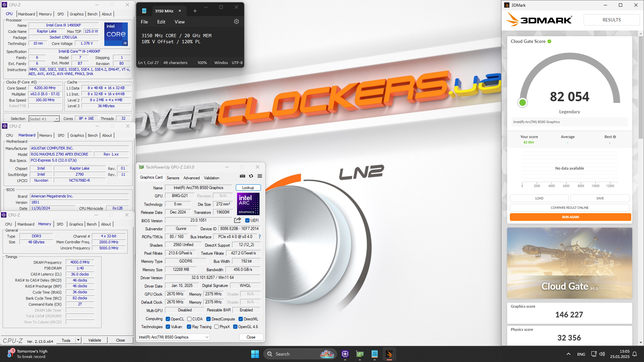644x362 pixels.
Task: Click the Intel Core i9 logo in CPU-Z
Action: 116,34
